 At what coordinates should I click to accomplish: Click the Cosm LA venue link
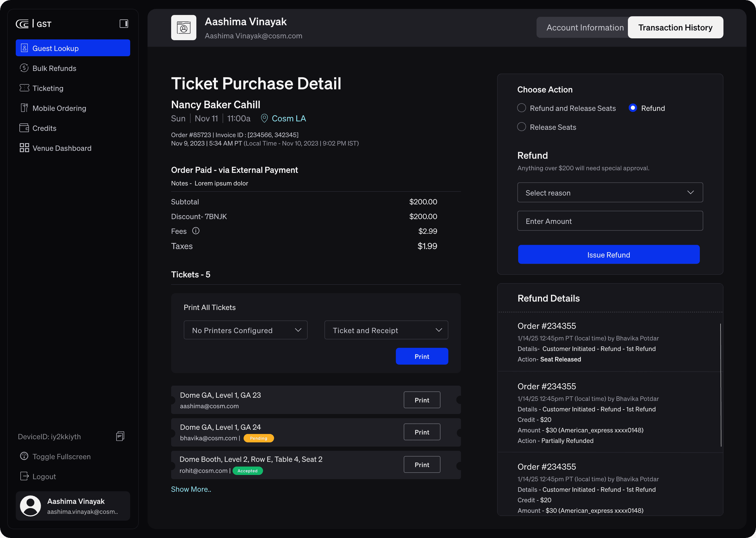tap(289, 118)
